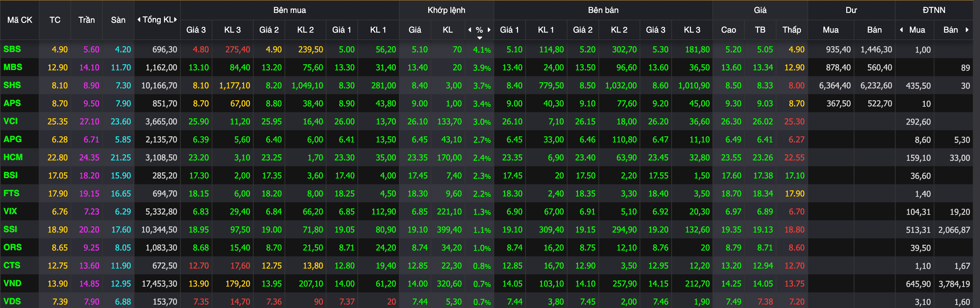Image resolution: width=980 pixels, height=308 pixels.
Task: Open SSI stock symbol
Action: (x=10, y=229)
